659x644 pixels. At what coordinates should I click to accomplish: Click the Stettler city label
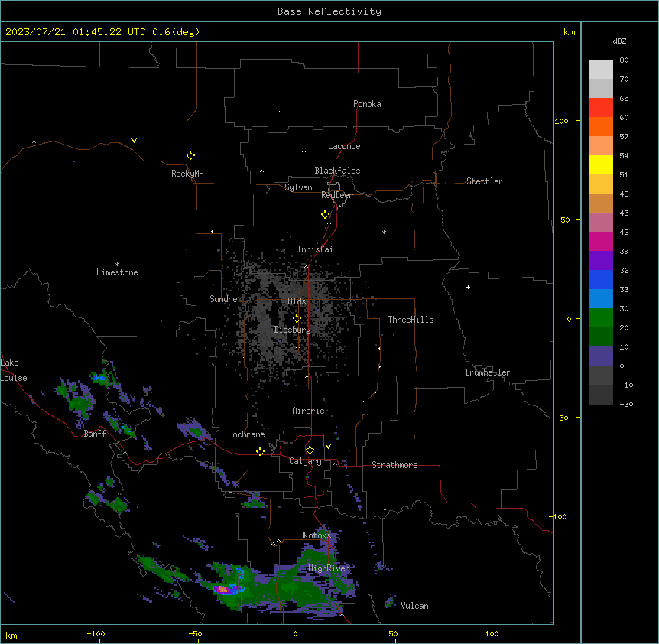click(x=485, y=181)
